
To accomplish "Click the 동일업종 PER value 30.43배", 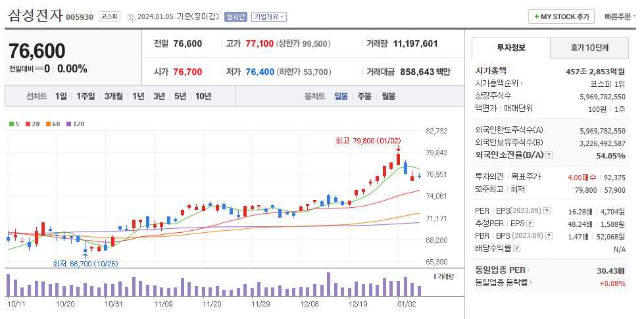I will pyautogui.click(x=610, y=270).
